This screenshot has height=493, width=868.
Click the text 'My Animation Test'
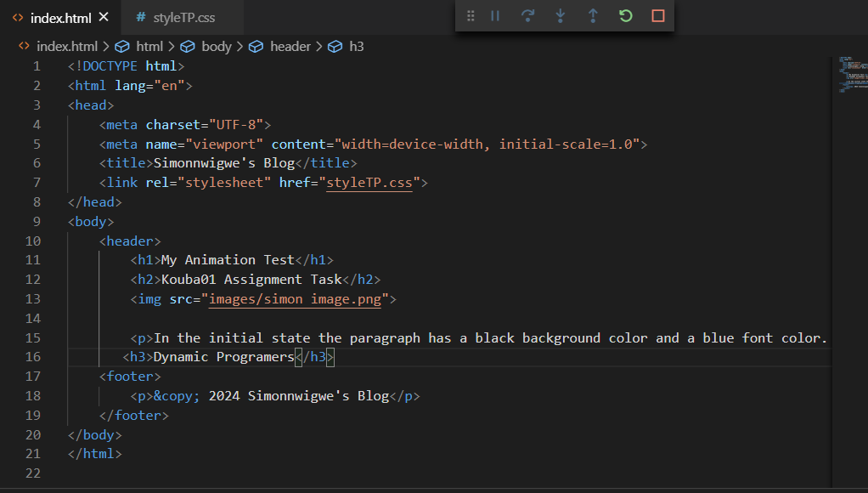228,260
